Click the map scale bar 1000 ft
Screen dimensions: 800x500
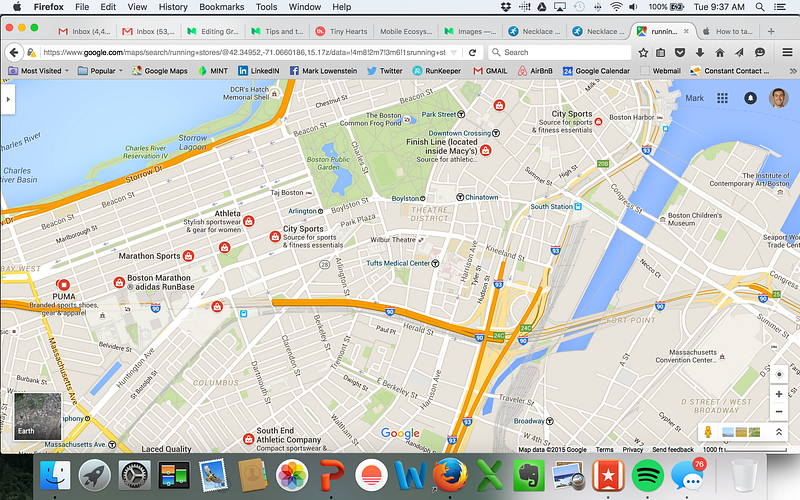click(x=744, y=449)
